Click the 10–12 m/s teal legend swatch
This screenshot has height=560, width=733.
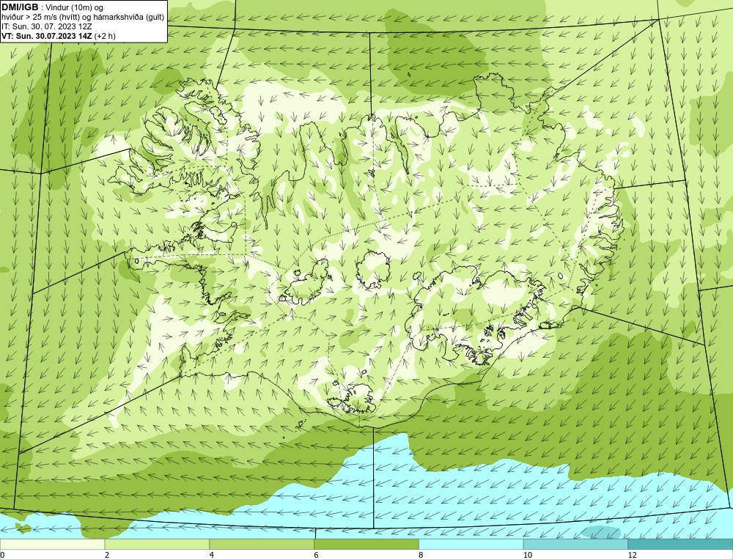click(x=576, y=544)
